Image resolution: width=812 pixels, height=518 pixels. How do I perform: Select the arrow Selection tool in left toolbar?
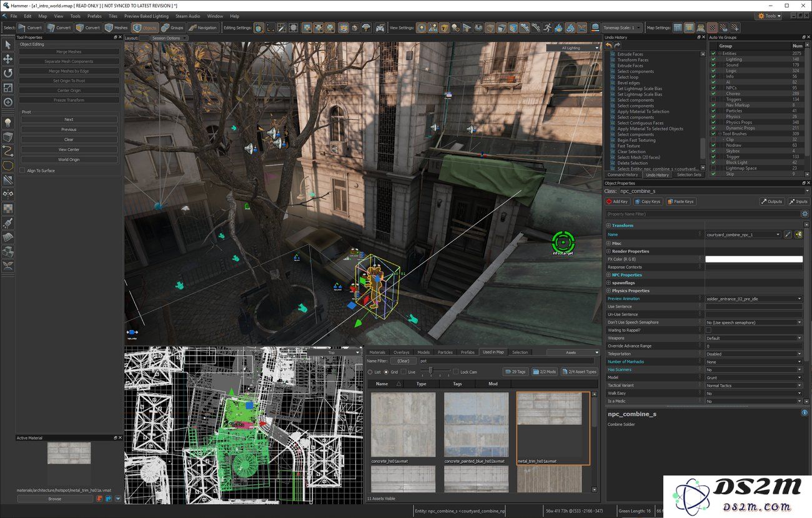click(x=8, y=45)
